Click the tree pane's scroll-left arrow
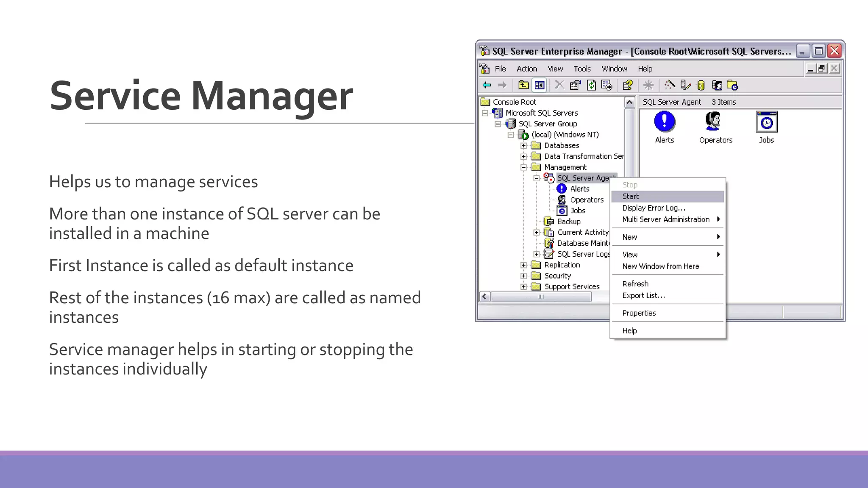 point(485,297)
